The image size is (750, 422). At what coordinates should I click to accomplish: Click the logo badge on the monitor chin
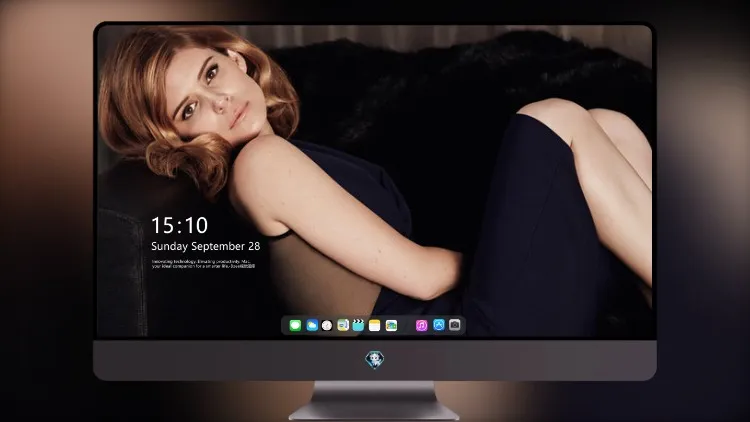[x=375, y=359]
